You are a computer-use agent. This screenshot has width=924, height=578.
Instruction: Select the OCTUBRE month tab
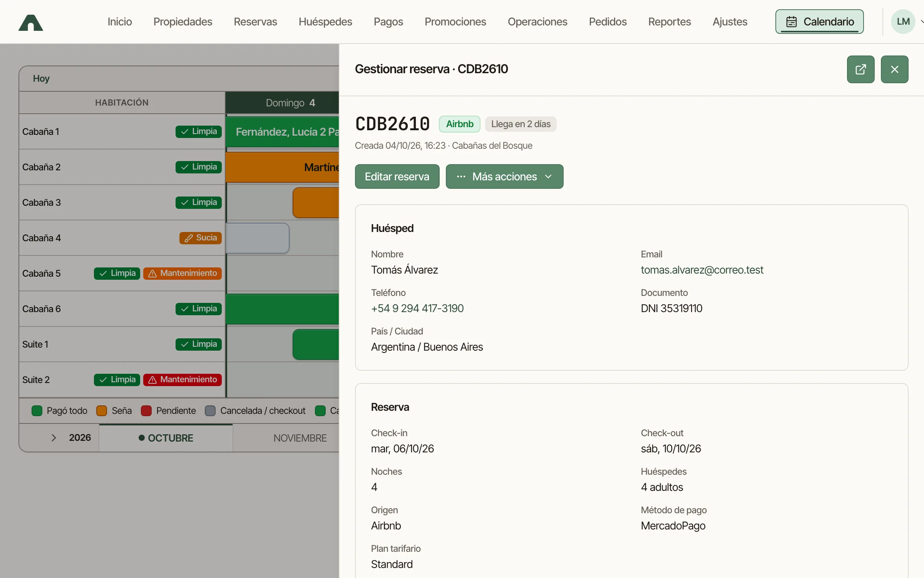(x=166, y=438)
